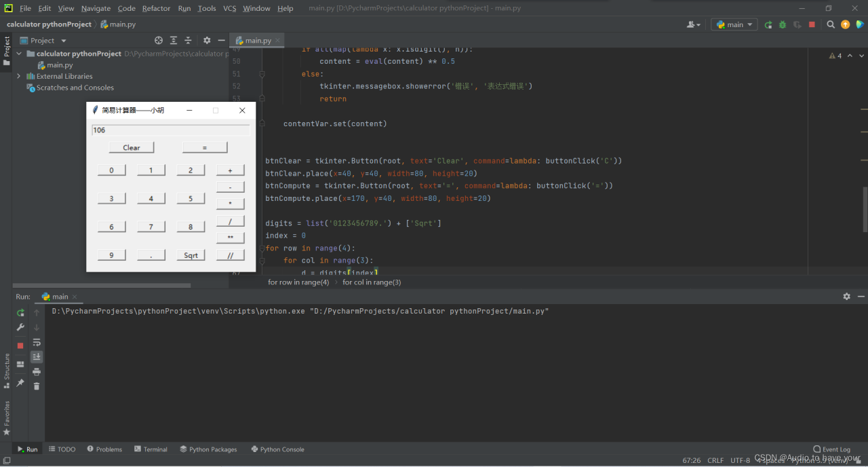This screenshot has width=868, height=467.
Task: Open Search Everywhere magnifier icon
Action: click(x=831, y=24)
